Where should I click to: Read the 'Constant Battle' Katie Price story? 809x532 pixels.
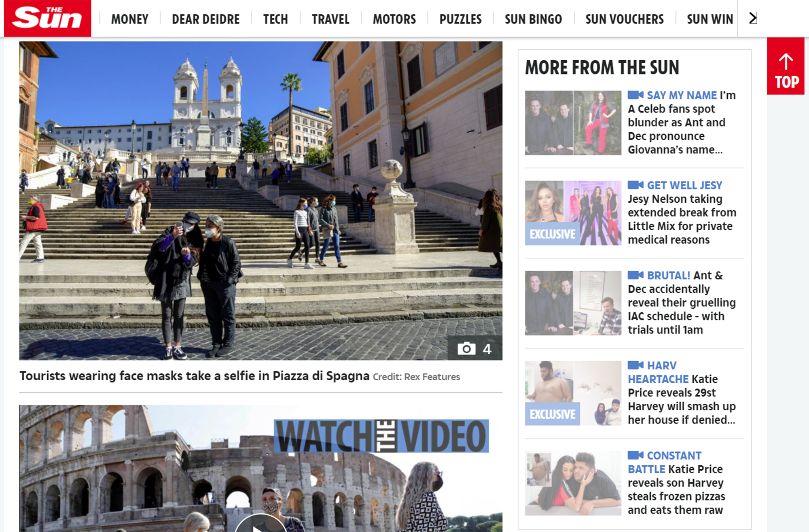[x=676, y=483]
